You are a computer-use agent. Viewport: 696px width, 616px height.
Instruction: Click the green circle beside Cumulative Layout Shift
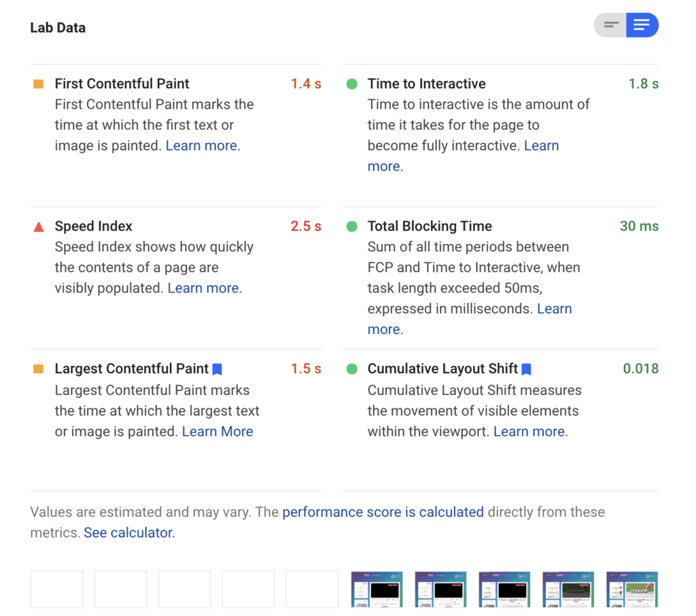pos(351,369)
